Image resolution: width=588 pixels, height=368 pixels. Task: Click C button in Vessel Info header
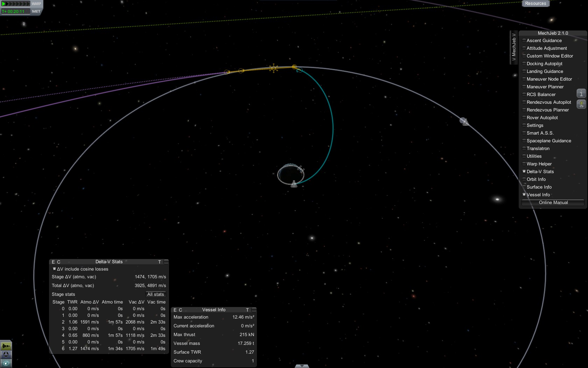tap(180, 310)
